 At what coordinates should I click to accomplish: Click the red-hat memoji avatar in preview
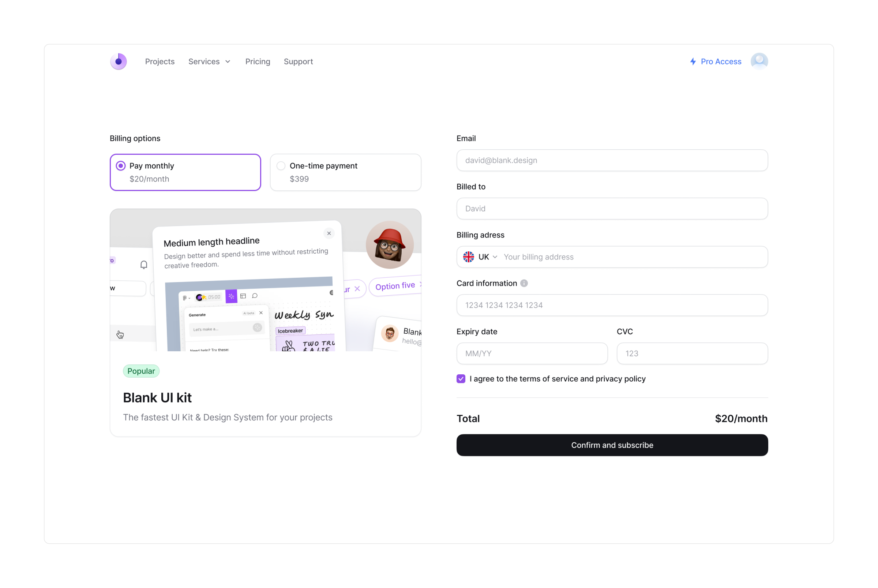pos(390,245)
